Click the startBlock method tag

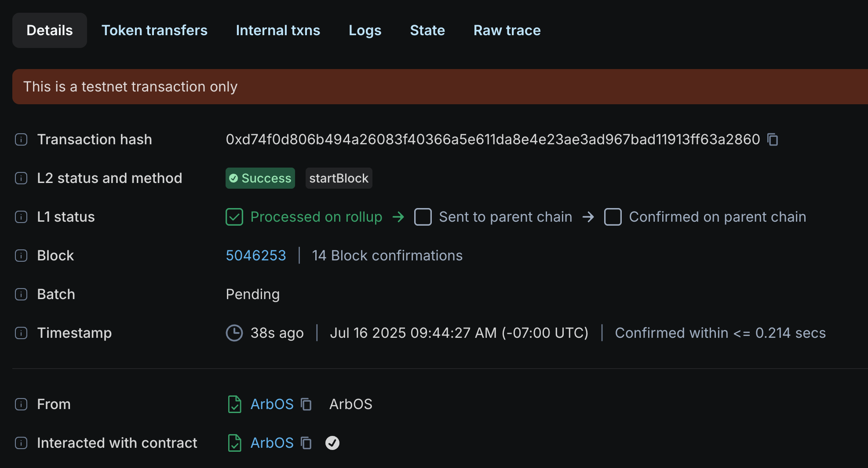point(339,178)
